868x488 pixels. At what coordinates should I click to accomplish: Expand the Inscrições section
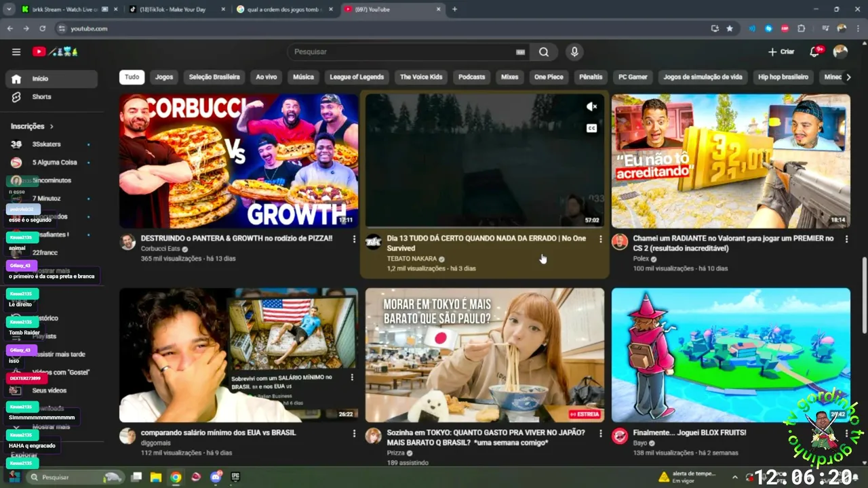[x=32, y=126]
